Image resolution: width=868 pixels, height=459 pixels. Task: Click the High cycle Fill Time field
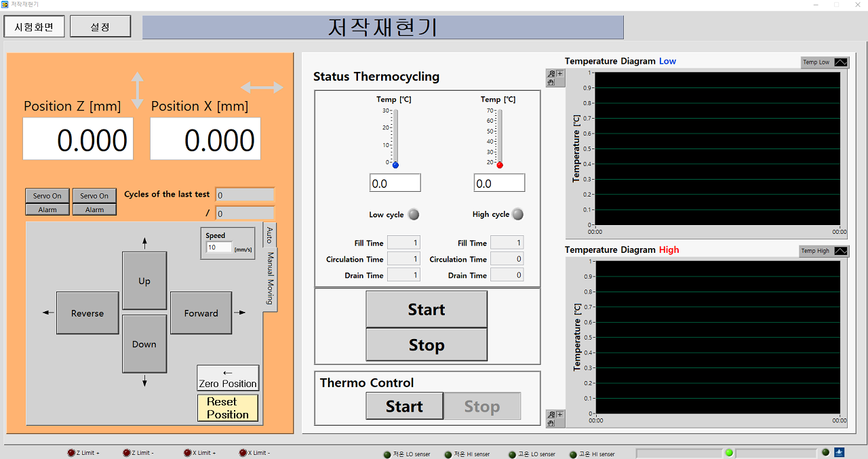point(507,243)
